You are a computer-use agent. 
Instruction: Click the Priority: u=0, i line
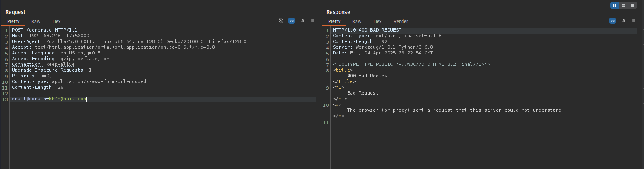click(x=35, y=76)
